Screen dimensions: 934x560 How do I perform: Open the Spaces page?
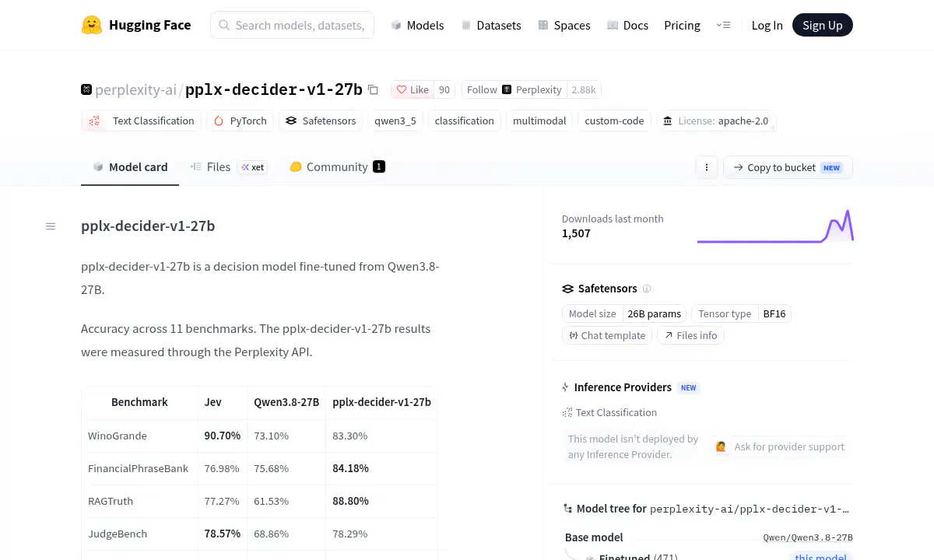pos(564,25)
